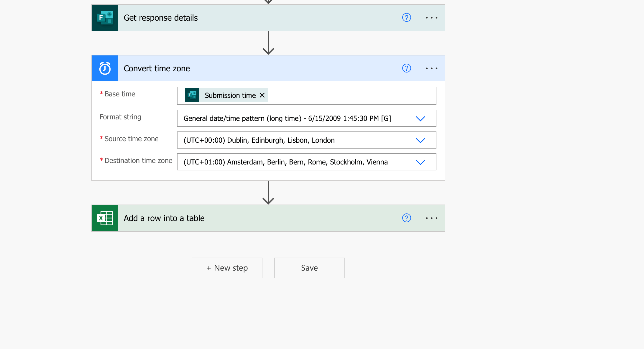This screenshot has height=349, width=644.
Task: Open help for Get response details
Action: (x=406, y=18)
